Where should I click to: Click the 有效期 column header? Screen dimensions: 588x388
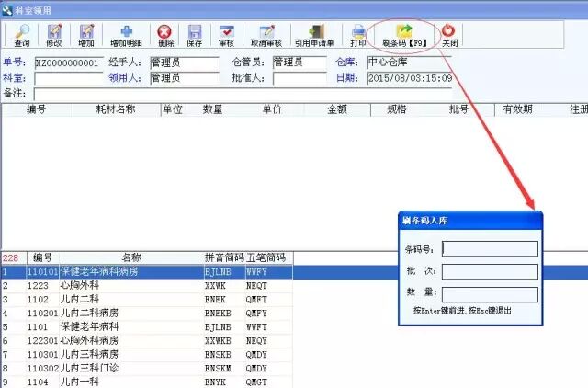coord(518,109)
